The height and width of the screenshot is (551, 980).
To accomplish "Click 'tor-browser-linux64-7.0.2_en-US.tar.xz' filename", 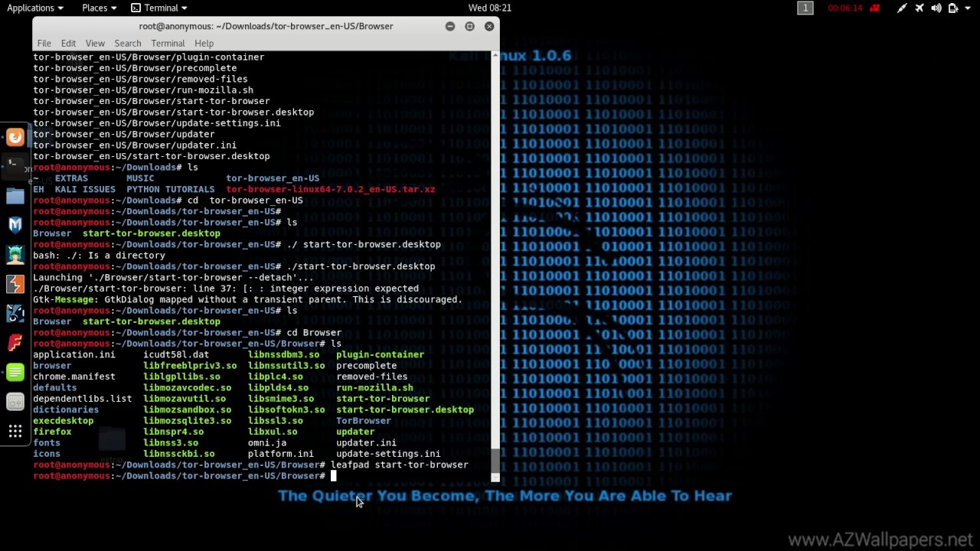I will click(330, 189).
